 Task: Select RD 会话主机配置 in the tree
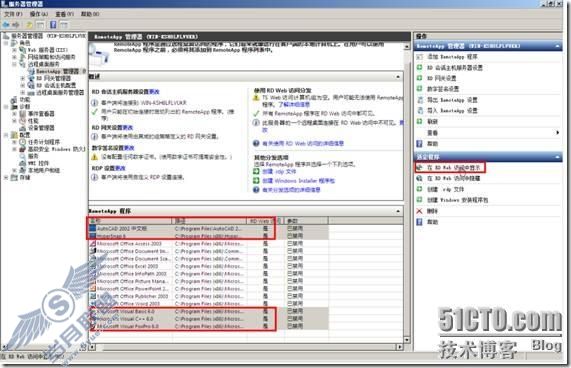[56, 85]
